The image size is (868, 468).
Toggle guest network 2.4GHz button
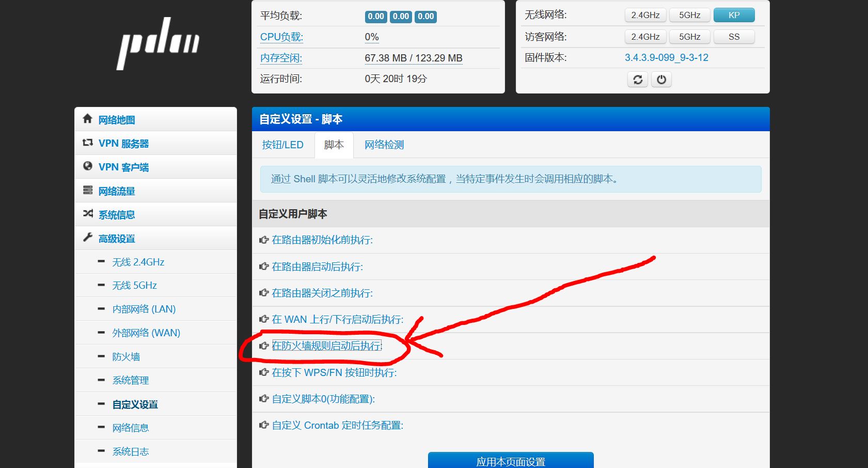pos(645,37)
